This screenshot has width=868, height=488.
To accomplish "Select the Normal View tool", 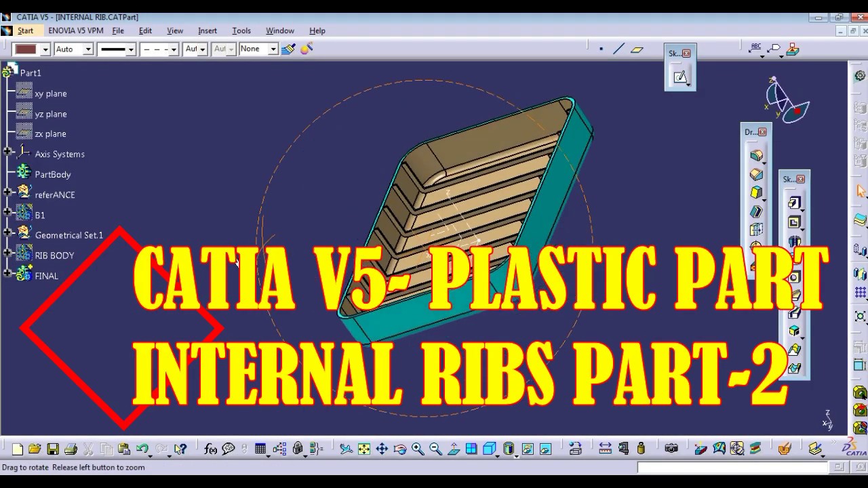I will point(454,449).
